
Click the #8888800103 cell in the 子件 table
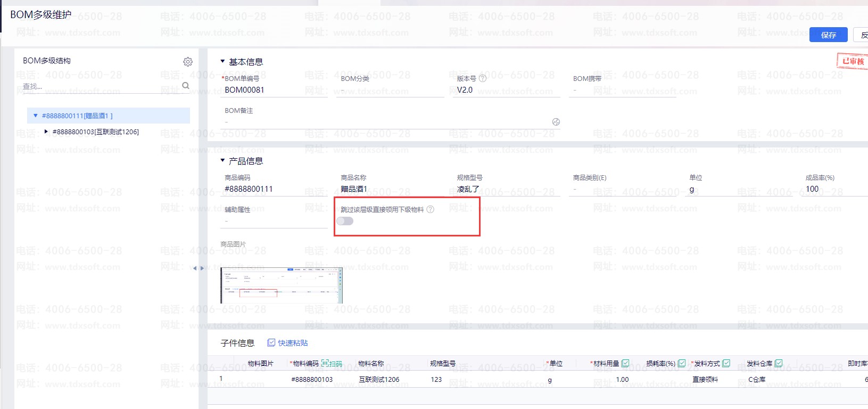312,380
